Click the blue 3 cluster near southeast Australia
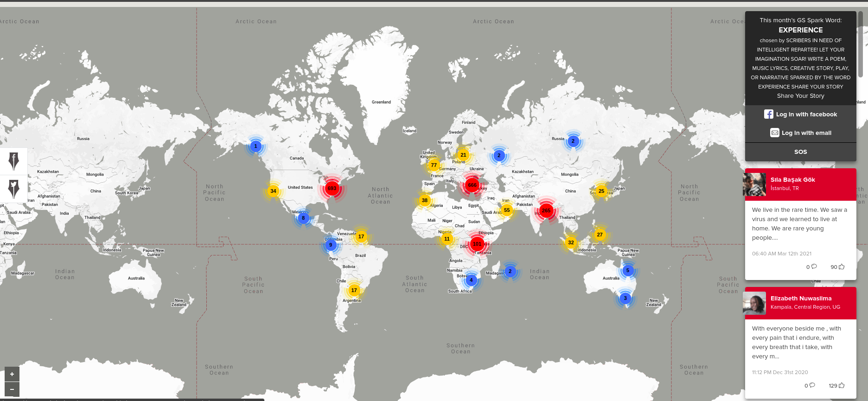868x401 pixels. point(625,298)
